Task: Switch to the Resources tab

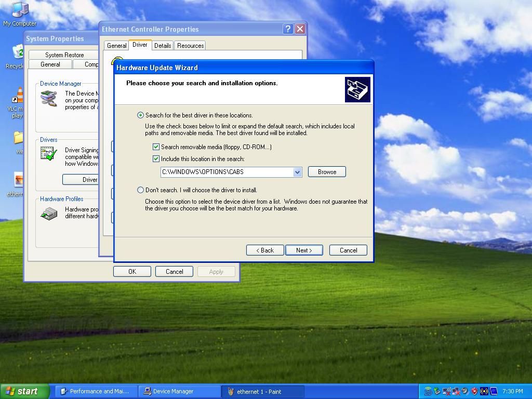Action: (x=190, y=46)
